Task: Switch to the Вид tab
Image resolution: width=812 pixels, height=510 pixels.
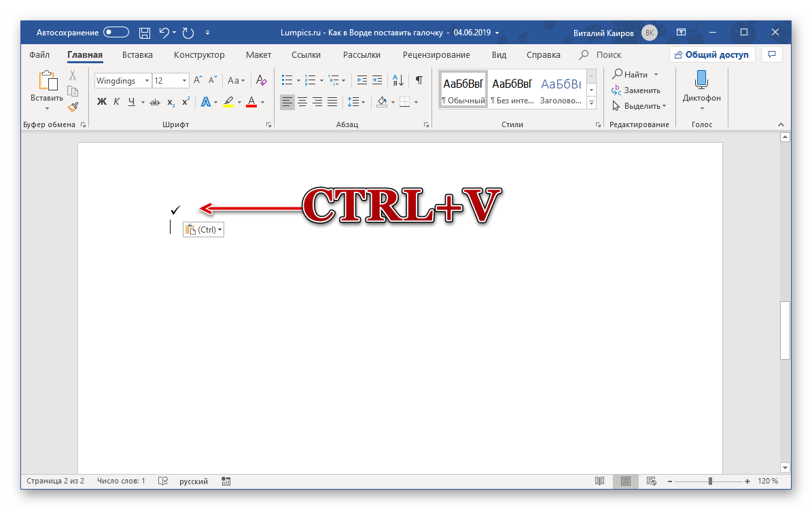Action: tap(499, 54)
